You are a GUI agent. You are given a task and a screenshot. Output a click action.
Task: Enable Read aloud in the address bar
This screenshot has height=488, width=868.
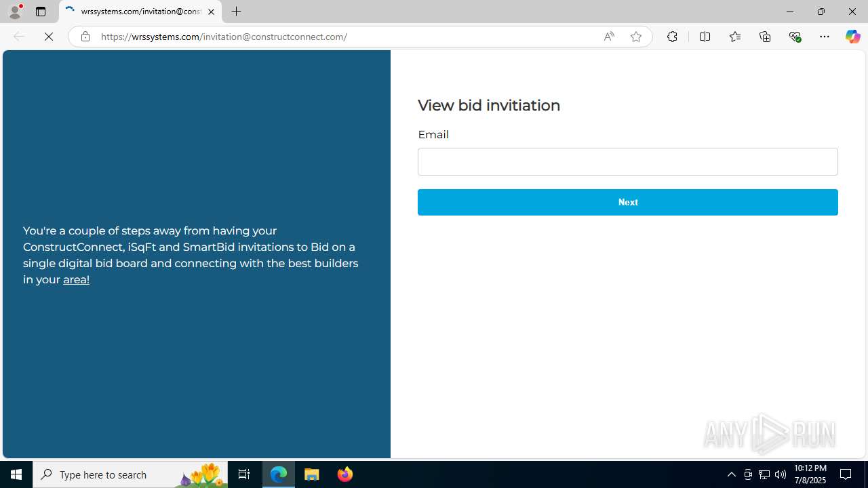coord(609,37)
